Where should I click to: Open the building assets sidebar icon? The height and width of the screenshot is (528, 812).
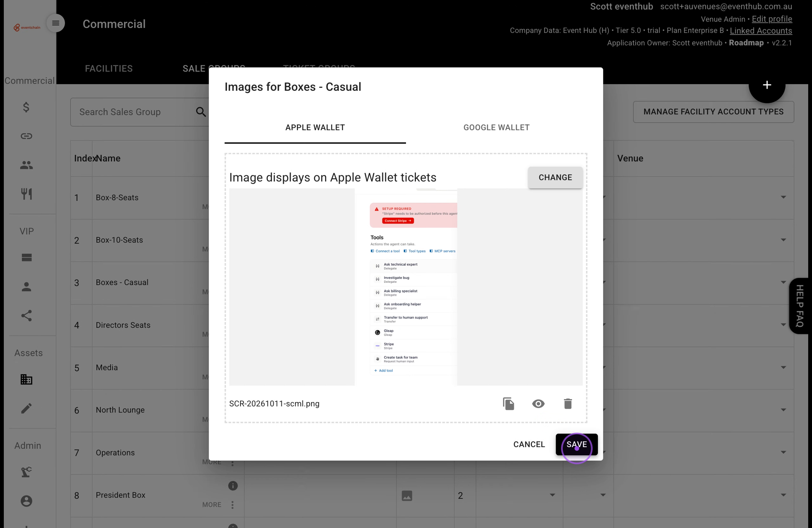click(x=26, y=379)
